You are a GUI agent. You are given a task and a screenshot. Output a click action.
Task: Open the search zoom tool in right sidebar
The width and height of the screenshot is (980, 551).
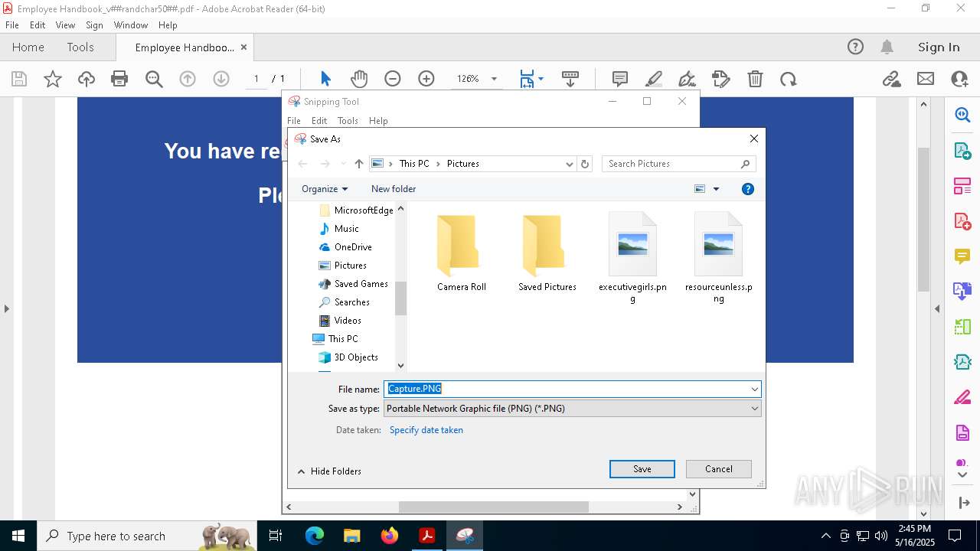coord(962,115)
